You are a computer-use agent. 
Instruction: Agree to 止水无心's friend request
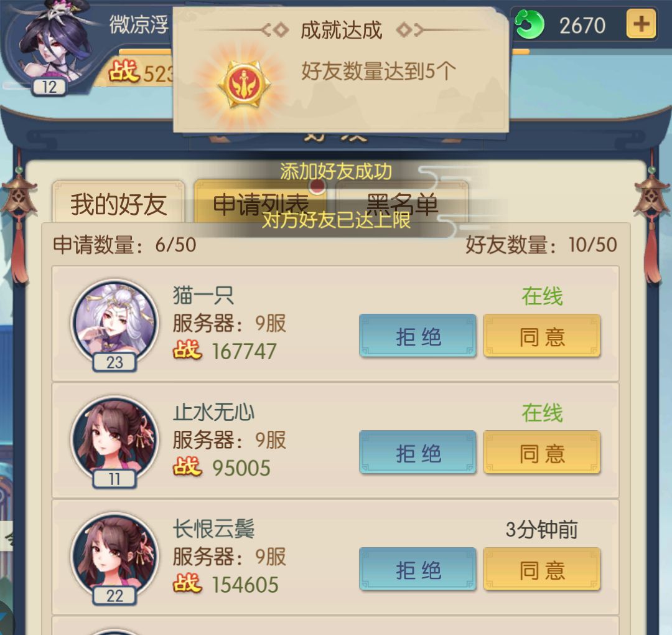pos(542,453)
